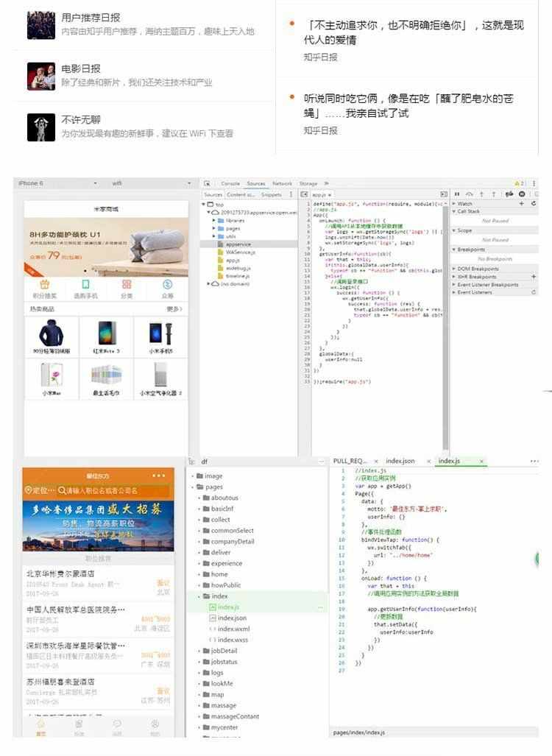Show more devtools tabs chevron

pos(326,184)
